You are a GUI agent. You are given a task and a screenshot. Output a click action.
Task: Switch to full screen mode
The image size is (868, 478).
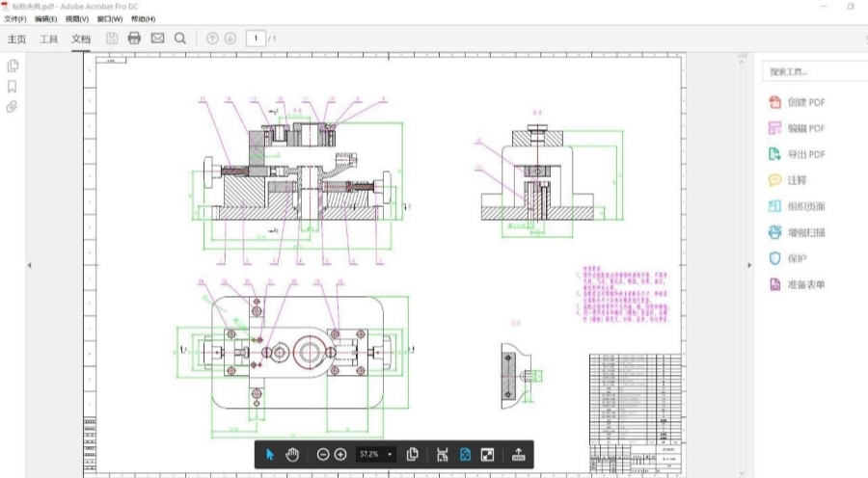pos(487,455)
